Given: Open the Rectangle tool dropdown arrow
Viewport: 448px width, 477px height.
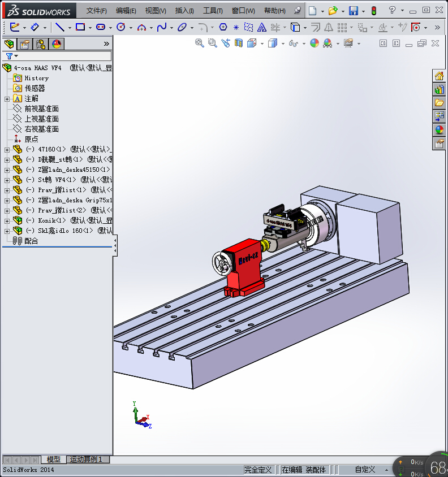Looking at the screenshot, I should 90,28.
